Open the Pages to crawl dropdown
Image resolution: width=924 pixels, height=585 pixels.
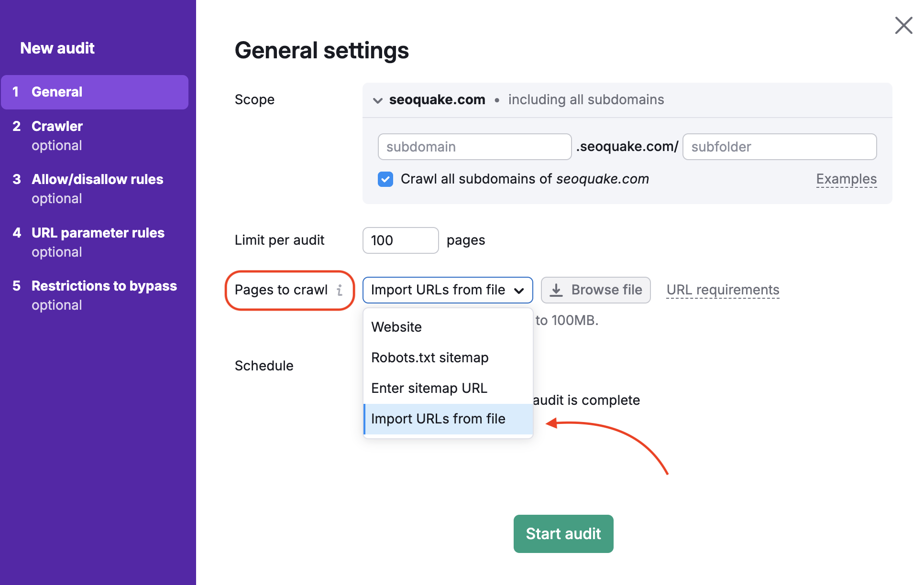pos(447,290)
